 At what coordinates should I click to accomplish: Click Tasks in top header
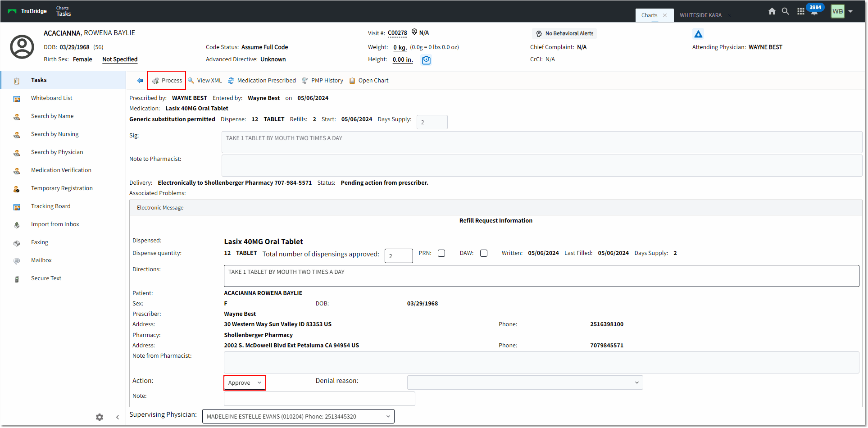[64, 14]
